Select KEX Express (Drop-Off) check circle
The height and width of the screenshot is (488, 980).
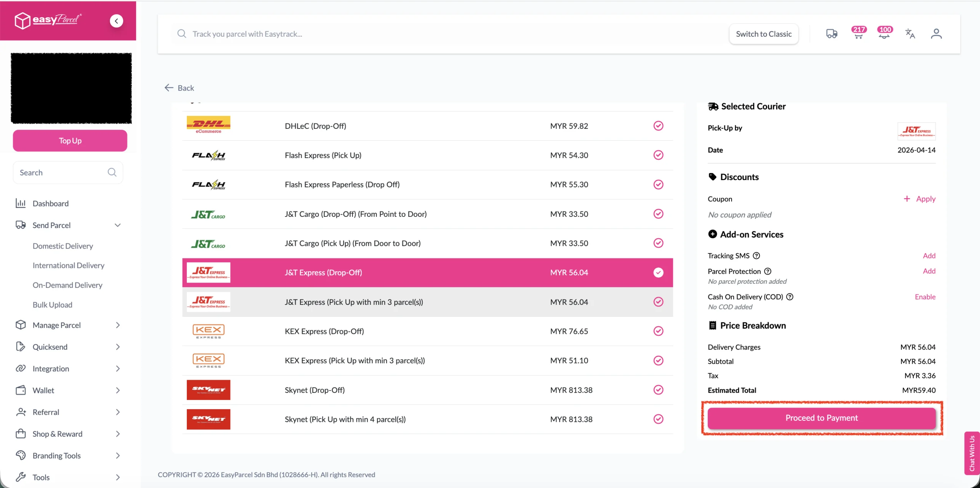(658, 331)
